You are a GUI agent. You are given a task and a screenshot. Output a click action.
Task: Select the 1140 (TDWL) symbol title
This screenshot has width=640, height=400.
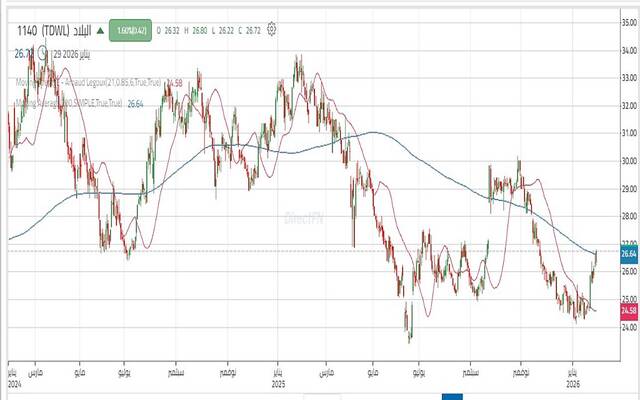41,30
